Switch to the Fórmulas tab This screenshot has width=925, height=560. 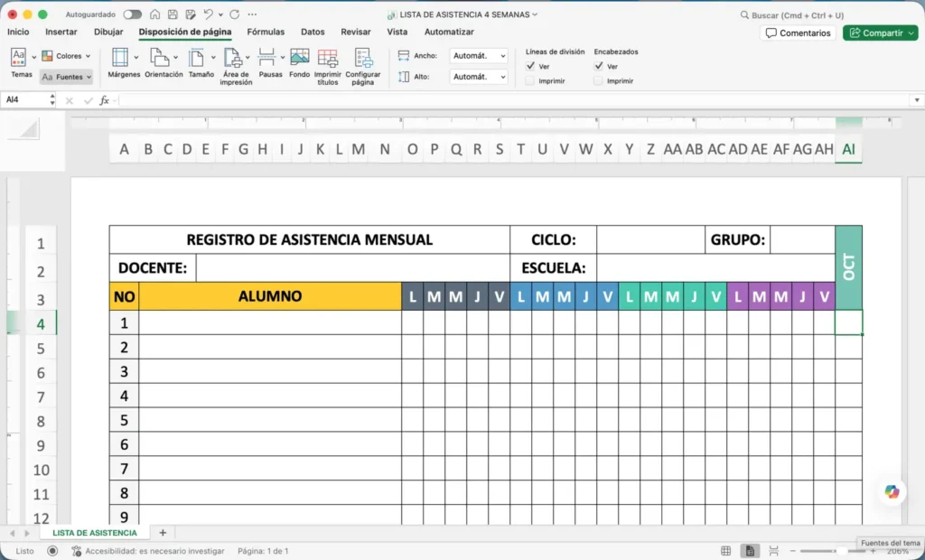(x=266, y=32)
